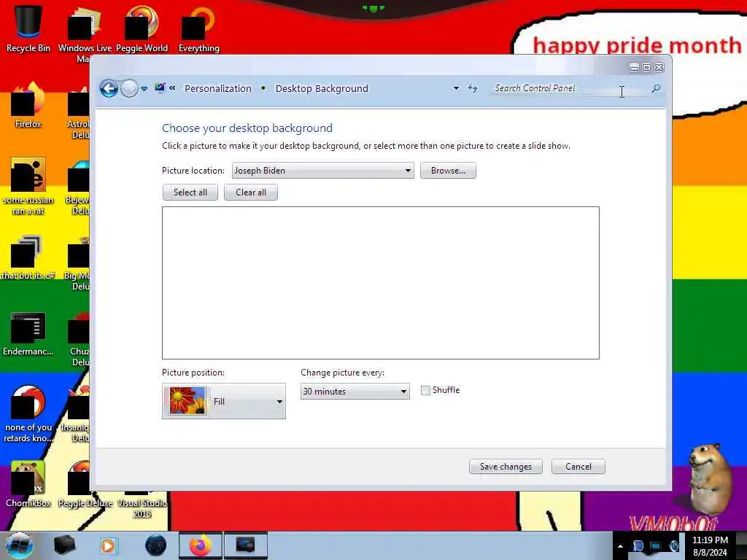Open the Picture location dropdown
Screen dimensions: 747x560
tap(322, 171)
